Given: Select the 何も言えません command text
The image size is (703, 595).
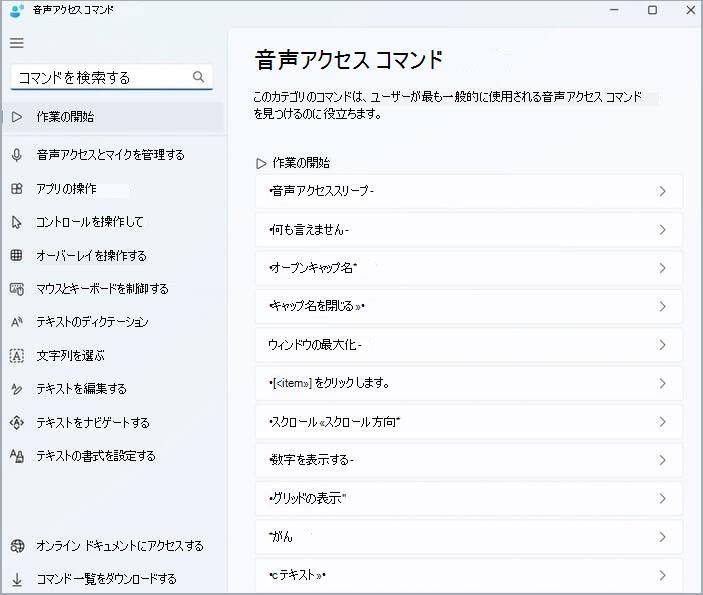Looking at the screenshot, I should [309, 230].
